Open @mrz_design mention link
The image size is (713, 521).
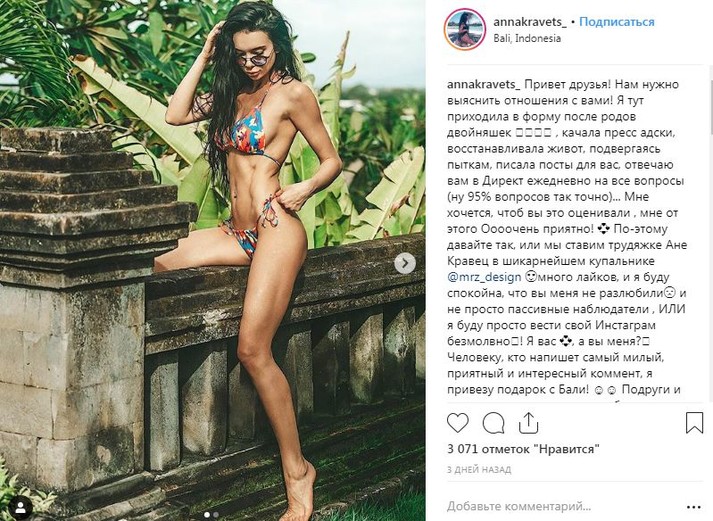pos(484,277)
